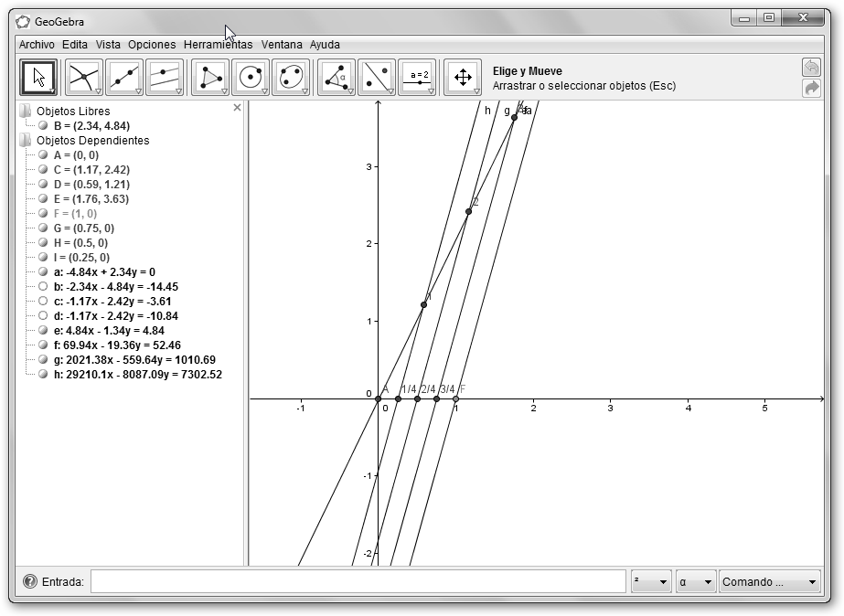Viewport: 844px width, 616px height.
Task: Show hidden line b in algebra view
Action: coord(43,287)
